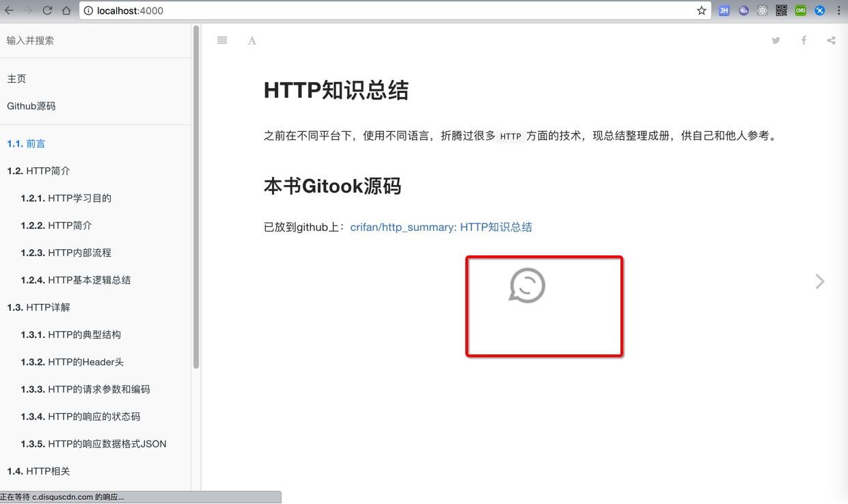
Task: Open section 1.2.2. HTTP简介
Action: coord(56,225)
